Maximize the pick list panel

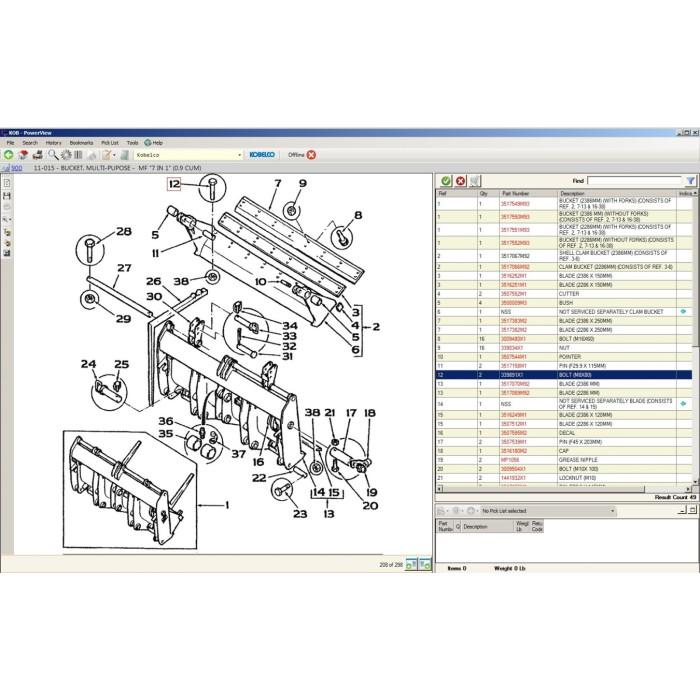pos(692,510)
